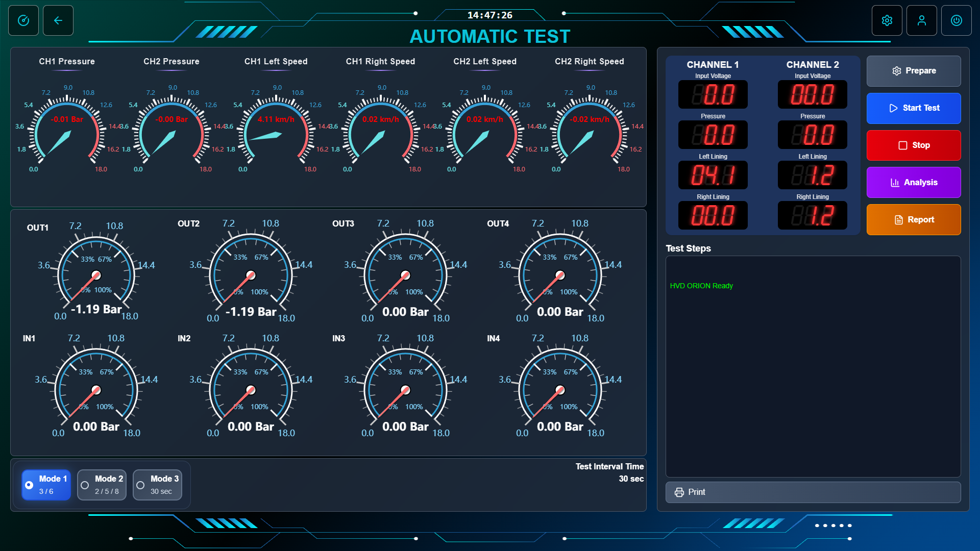
Task: Select Mode 2 radio option
Action: click(x=102, y=485)
